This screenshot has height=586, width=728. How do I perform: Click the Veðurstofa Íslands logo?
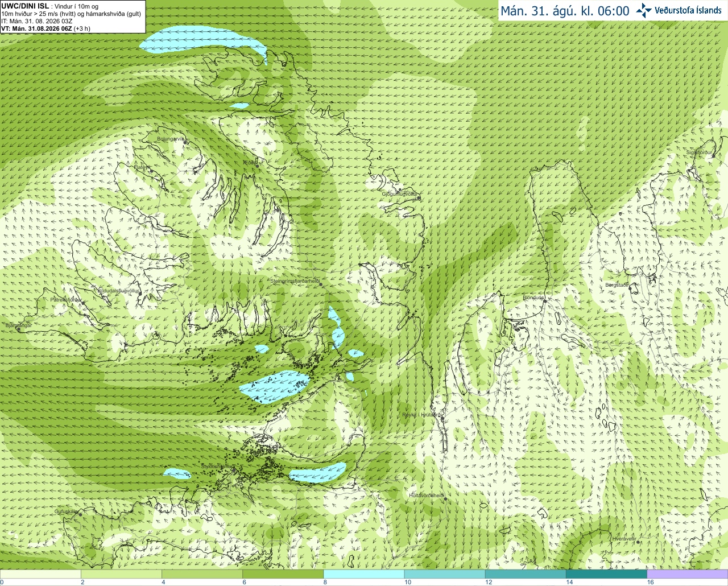tap(679, 10)
